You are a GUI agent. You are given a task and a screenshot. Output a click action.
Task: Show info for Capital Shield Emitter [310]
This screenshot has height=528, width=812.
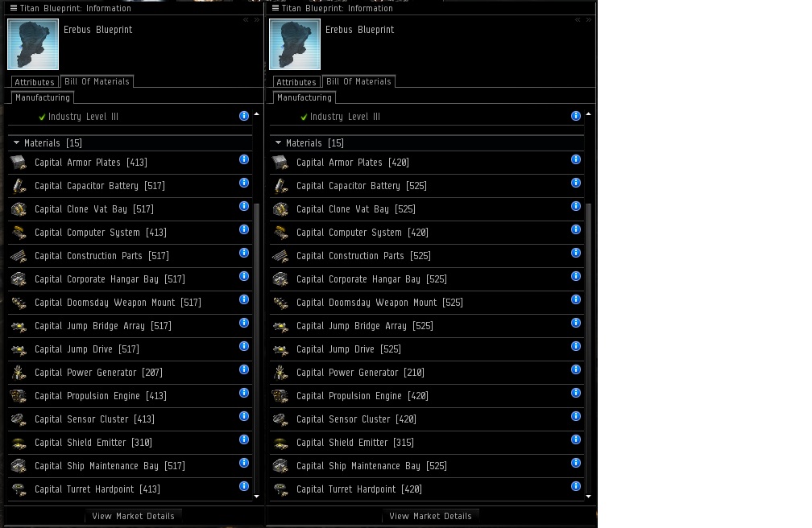pos(244,439)
